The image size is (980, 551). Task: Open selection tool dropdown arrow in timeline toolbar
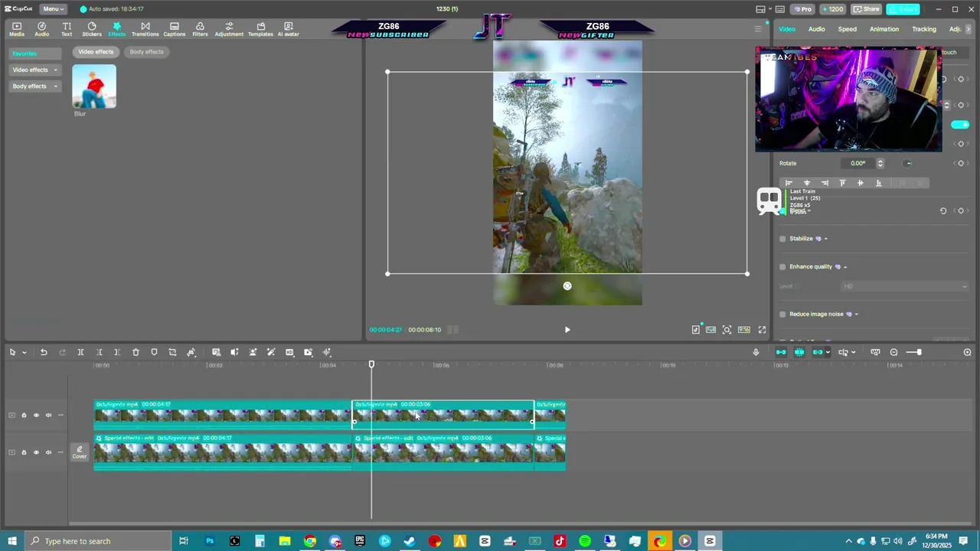click(x=24, y=353)
